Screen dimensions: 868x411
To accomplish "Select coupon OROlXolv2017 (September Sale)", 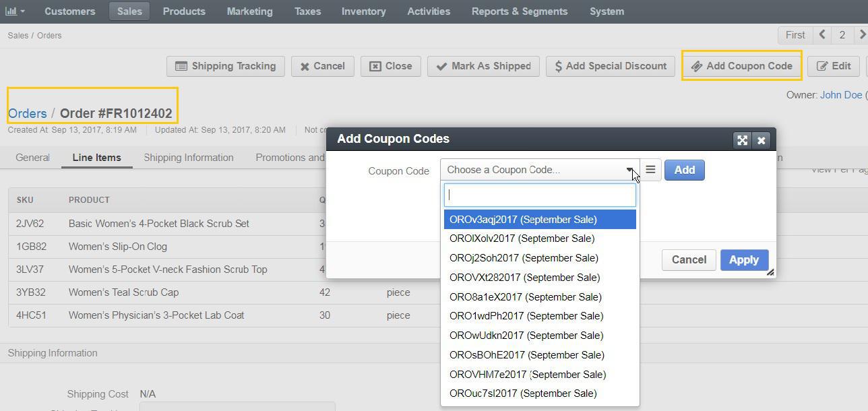I will [x=540, y=239].
